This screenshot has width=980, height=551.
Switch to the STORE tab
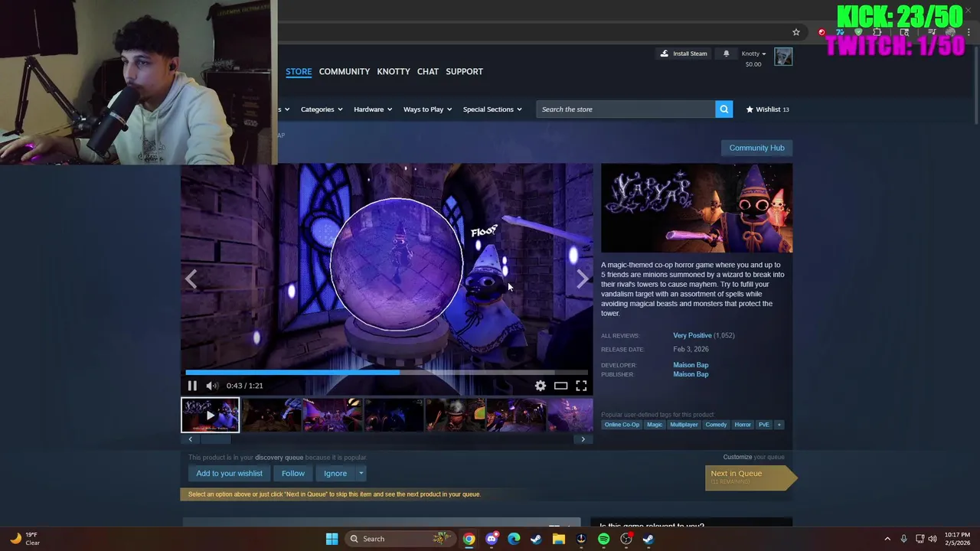(x=299, y=71)
